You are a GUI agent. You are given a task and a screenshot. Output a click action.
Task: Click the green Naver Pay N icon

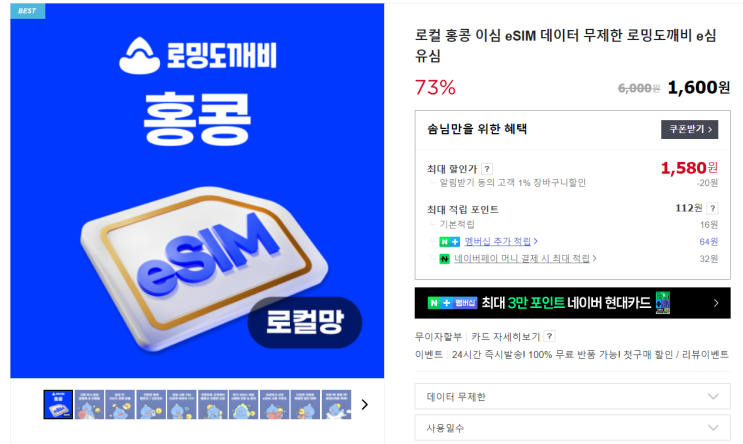click(444, 259)
